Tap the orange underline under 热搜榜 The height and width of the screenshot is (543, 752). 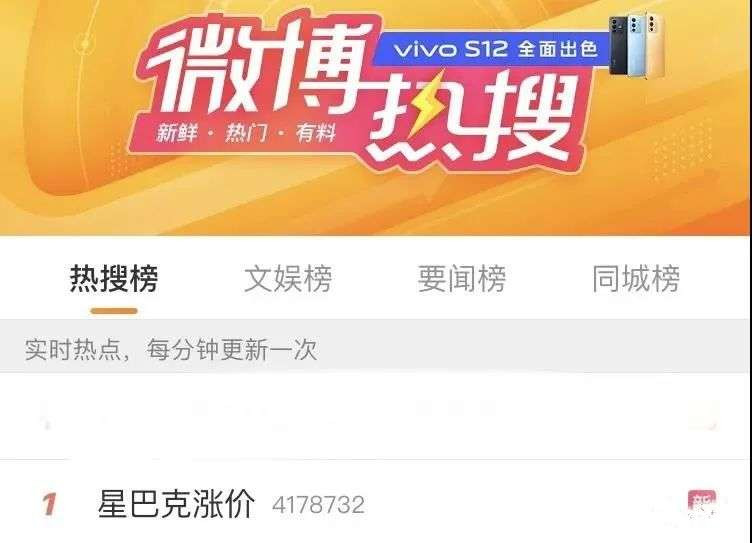tap(114, 311)
